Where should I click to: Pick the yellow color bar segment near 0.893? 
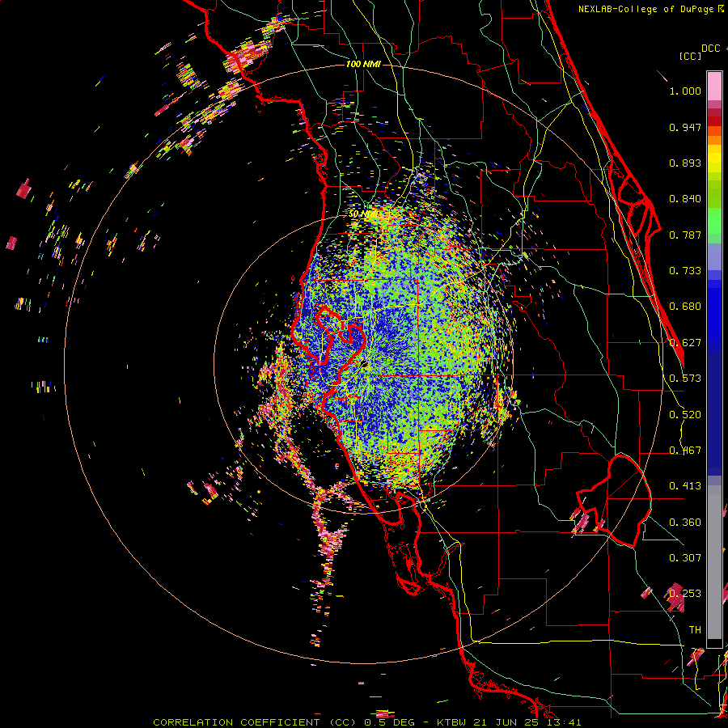[714, 159]
